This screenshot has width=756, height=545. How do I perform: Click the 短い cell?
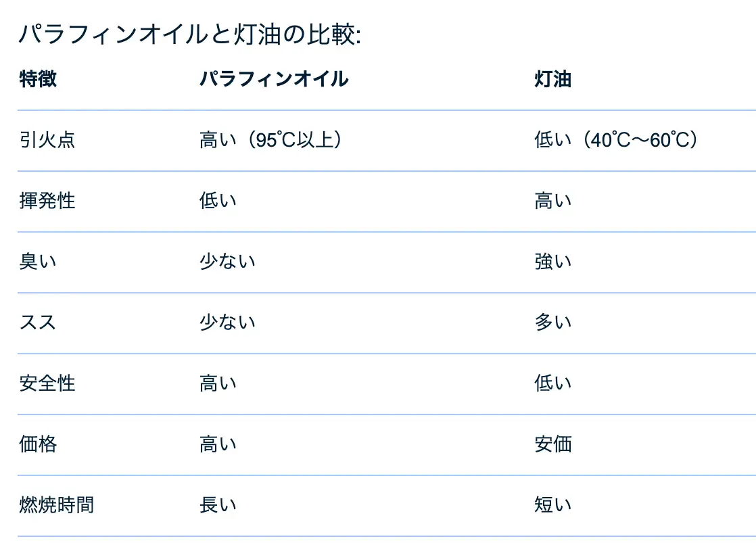(x=552, y=505)
